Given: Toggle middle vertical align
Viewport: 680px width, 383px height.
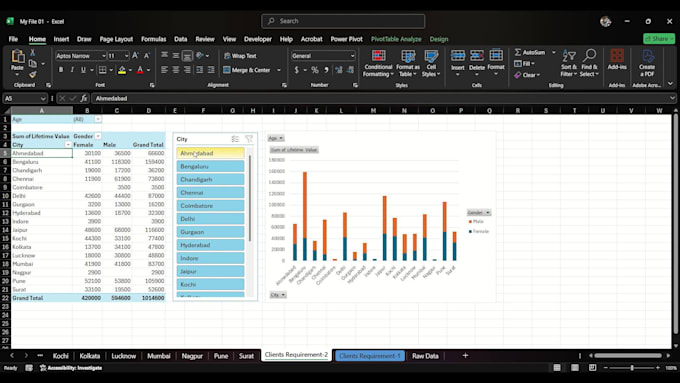Looking at the screenshot, I should (176, 56).
